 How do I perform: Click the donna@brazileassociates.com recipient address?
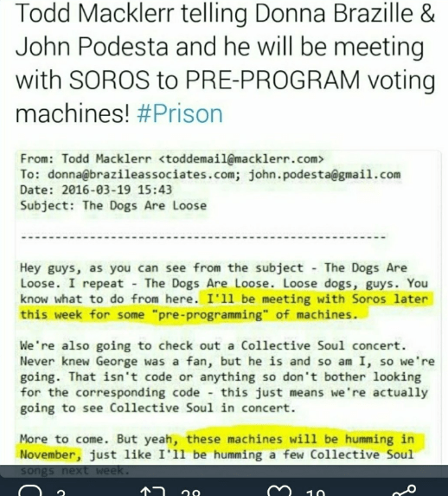pos(144,174)
